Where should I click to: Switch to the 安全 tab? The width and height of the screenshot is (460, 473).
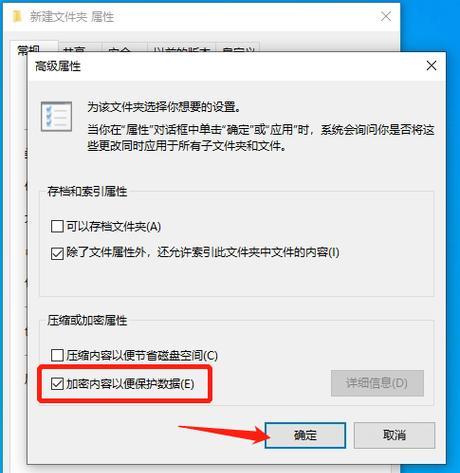coord(119,50)
